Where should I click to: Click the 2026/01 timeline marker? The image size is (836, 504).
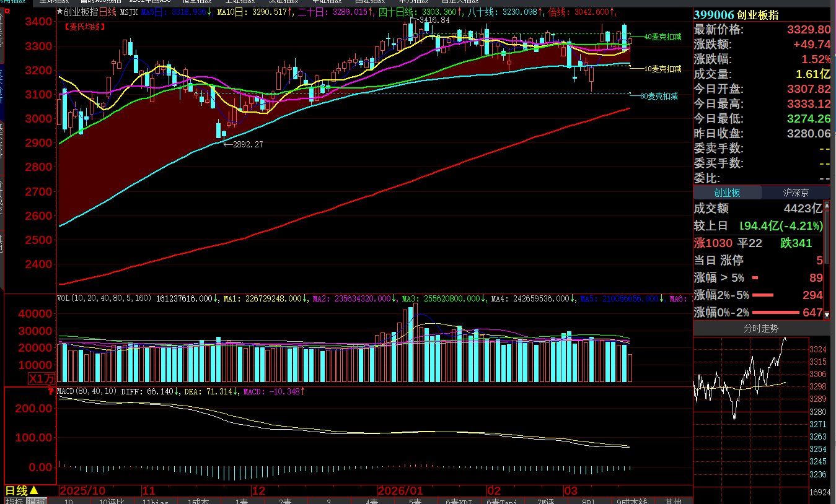(399, 490)
